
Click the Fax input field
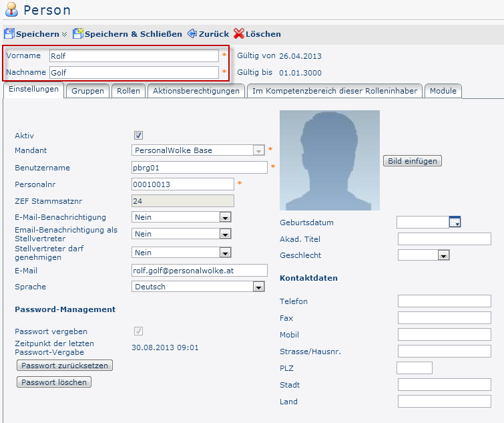[x=444, y=318]
